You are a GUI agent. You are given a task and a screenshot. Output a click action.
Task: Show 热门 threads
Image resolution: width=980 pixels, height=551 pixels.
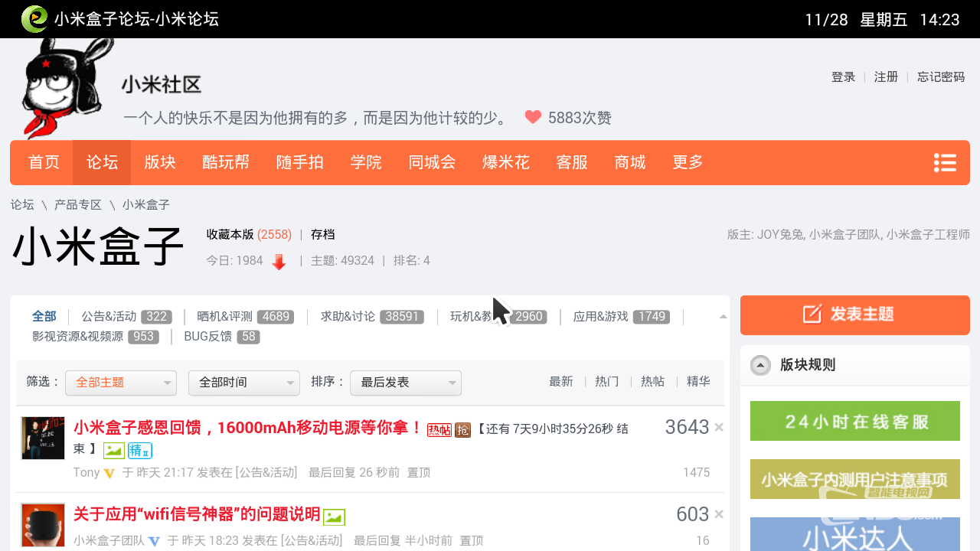click(x=606, y=381)
